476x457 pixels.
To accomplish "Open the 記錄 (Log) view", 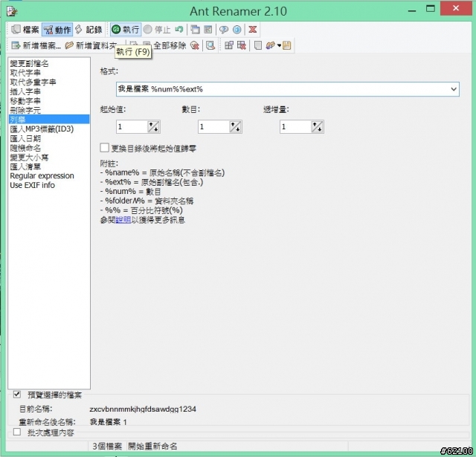I will pos(89,30).
